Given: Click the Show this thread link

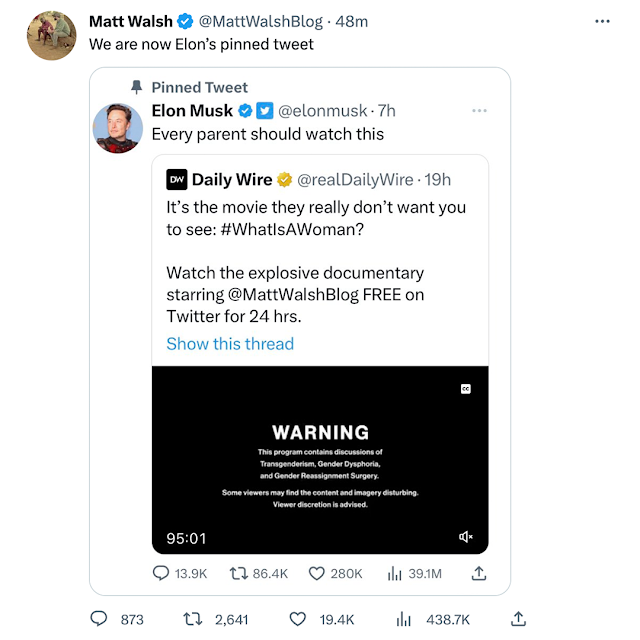Looking at the screenshot, I should click(x=230, y=344).
